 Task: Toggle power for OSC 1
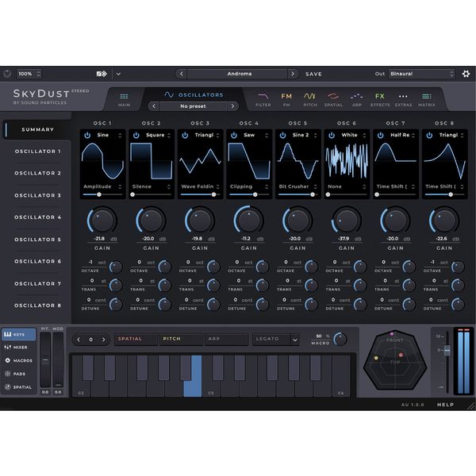[x=87, y=136]
